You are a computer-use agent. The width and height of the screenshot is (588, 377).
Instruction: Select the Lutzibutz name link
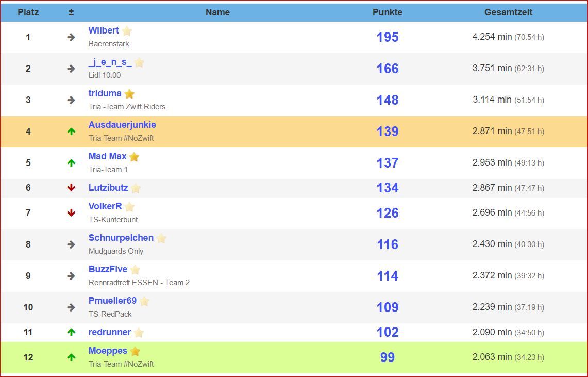[x=108, y=188]
